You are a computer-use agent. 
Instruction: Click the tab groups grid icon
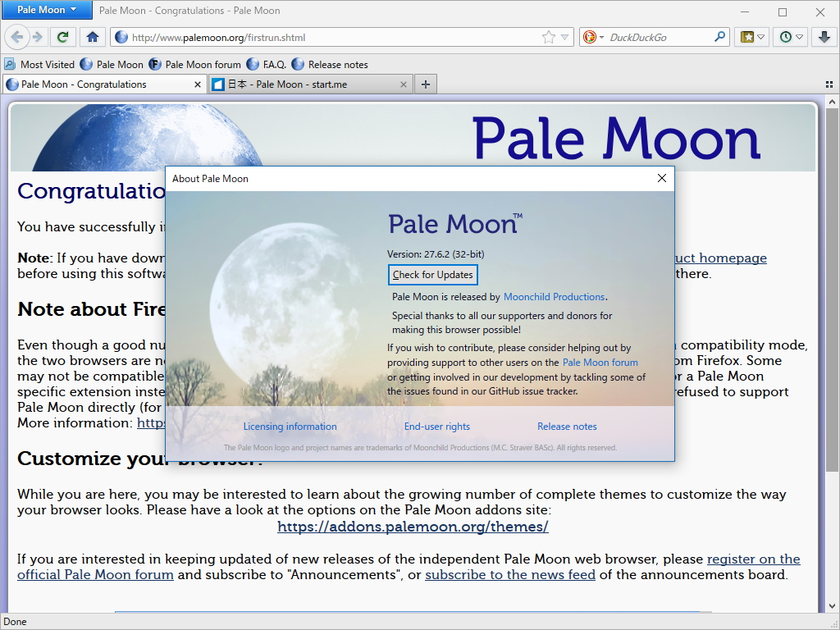830,84
